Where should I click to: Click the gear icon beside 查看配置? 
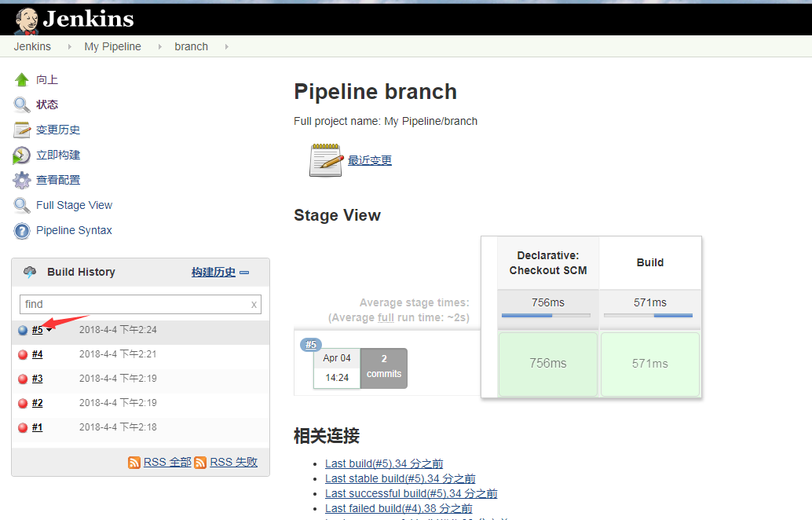[22, 180]
